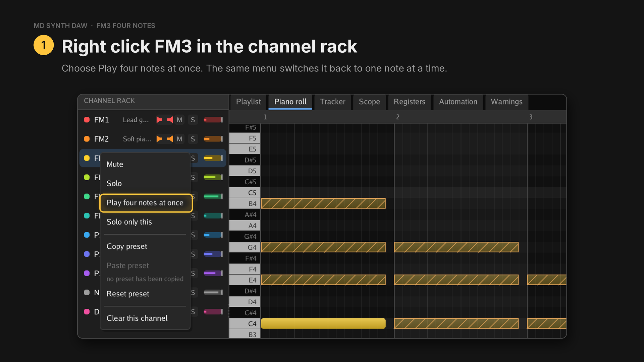Switch to the Registers tab
Screen dimensions: 644x362
click(409, 102)
